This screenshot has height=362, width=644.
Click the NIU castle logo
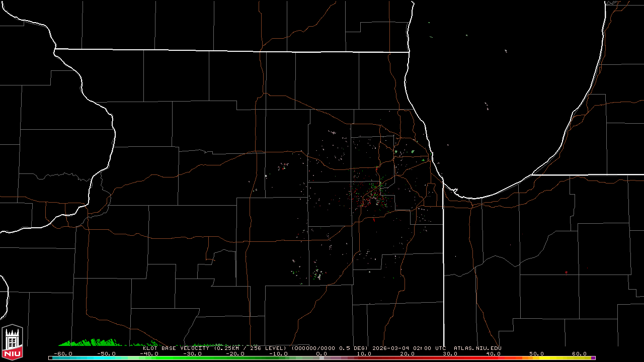[x=12, y=343]
